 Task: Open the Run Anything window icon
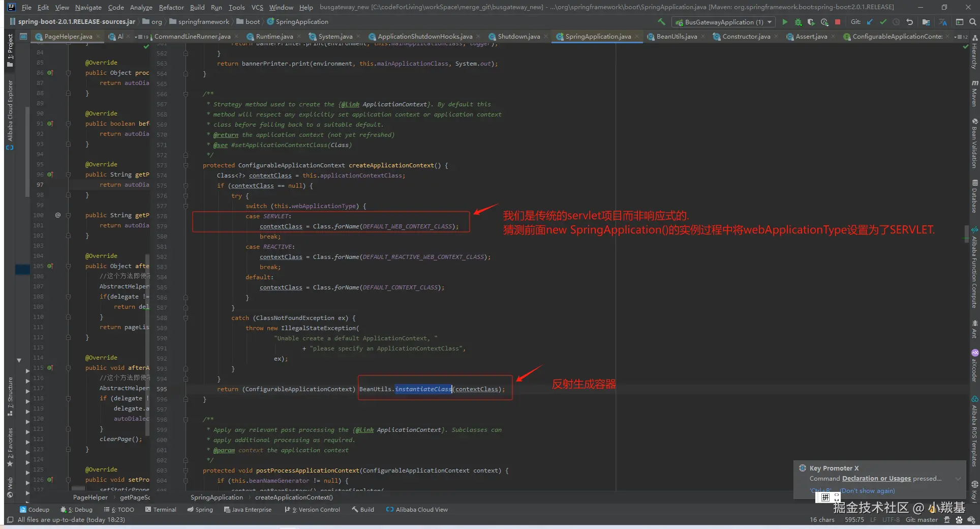(x=960, y=22)
